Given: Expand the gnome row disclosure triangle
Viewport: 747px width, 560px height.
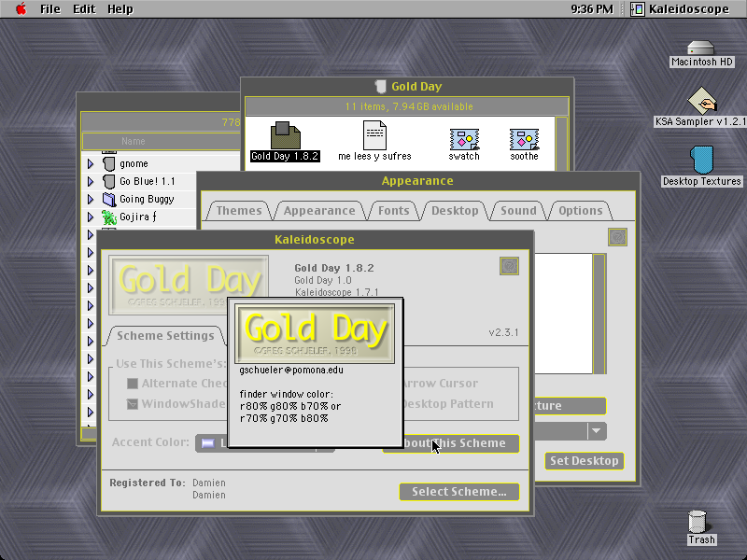Looking at the screenshot, I should click(x=91, y=164).
